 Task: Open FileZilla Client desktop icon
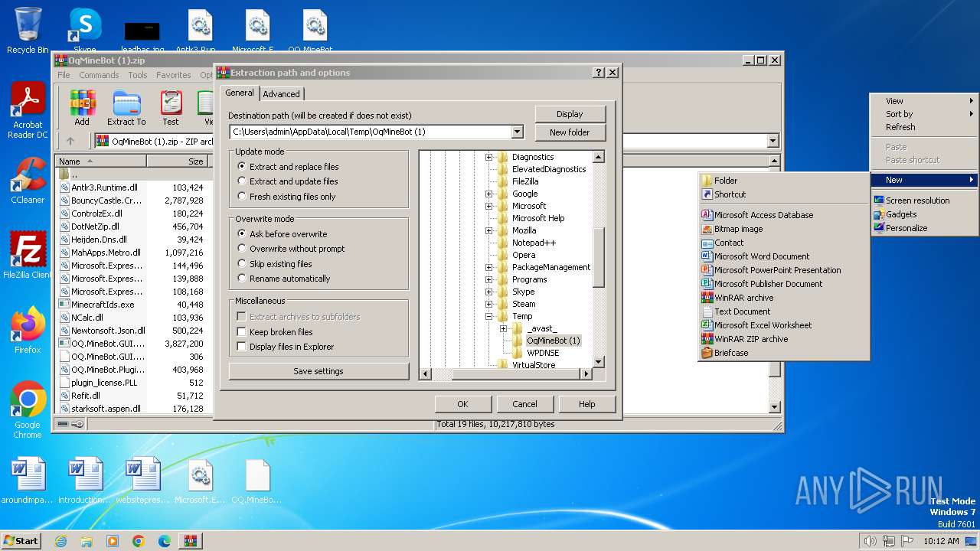28,256
